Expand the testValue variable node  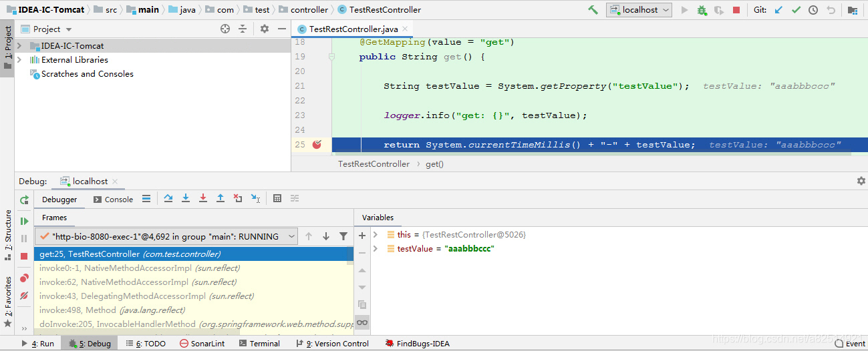tap(376, 249)
